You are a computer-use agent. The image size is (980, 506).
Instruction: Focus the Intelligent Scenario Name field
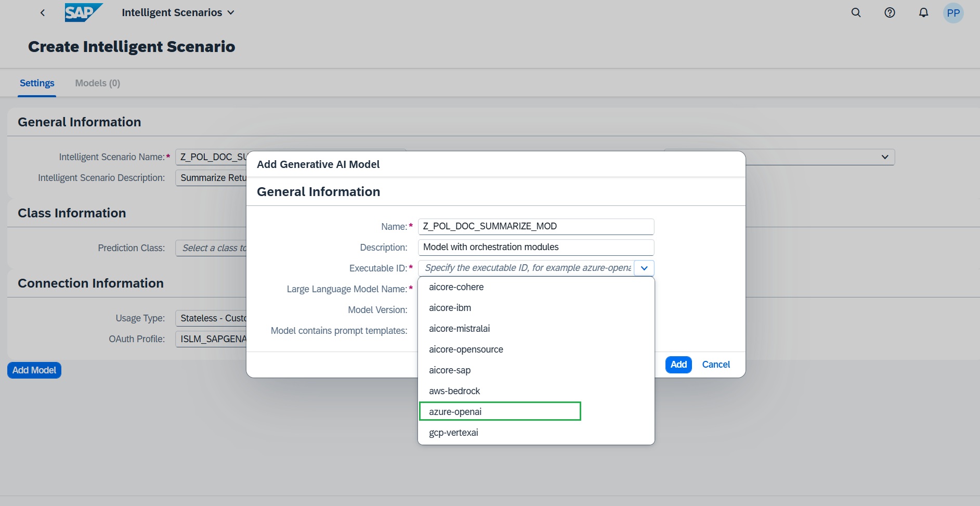[x=211, y=157]
